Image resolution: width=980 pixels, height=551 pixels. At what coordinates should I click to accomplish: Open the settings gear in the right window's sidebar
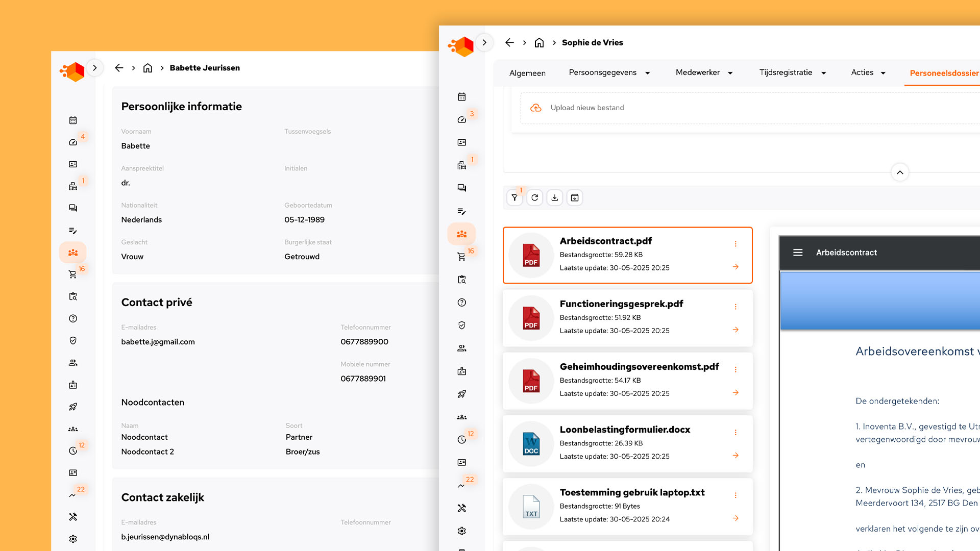(x=461, y=531)
